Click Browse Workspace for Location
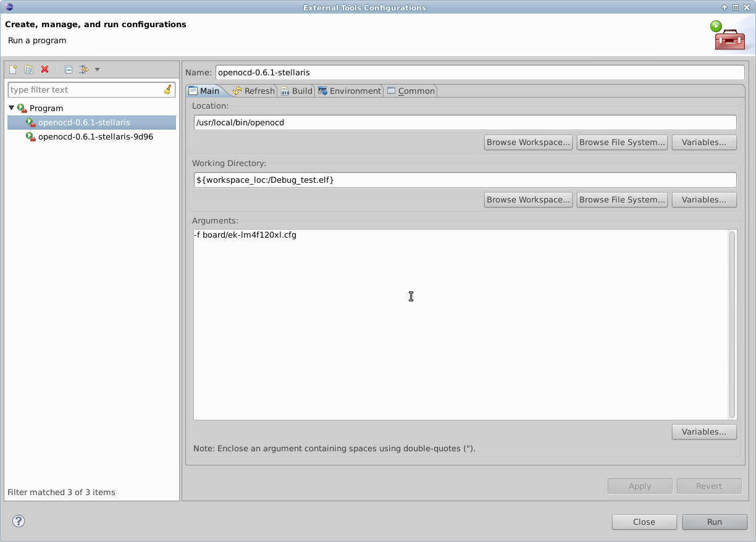This screenshot has height=542, width=756. pyautogui.click(x=528, y=142)
